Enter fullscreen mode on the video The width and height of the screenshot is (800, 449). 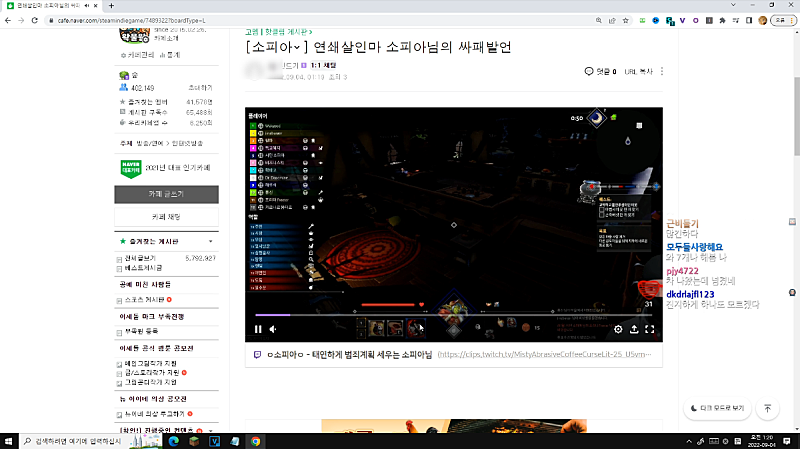(x=649, y=330)
